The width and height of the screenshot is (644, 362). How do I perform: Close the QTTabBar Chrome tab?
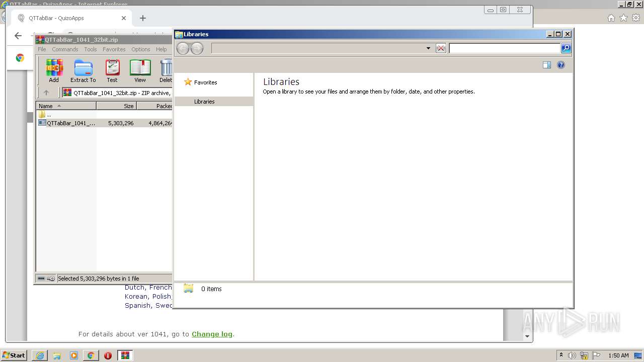pos(124,18)
